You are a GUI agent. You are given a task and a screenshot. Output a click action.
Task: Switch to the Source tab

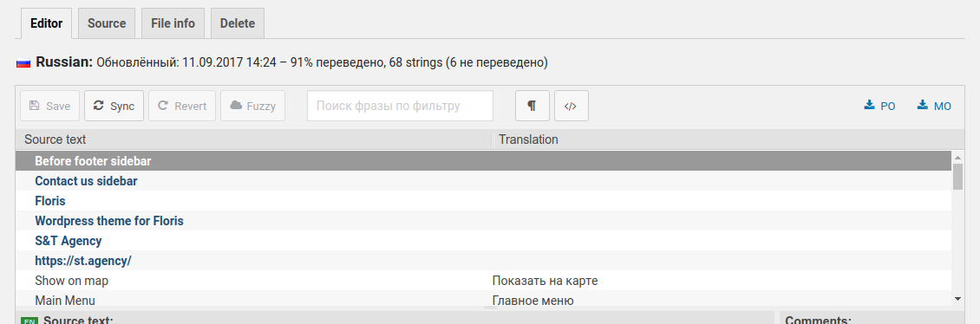click(107, 23)
